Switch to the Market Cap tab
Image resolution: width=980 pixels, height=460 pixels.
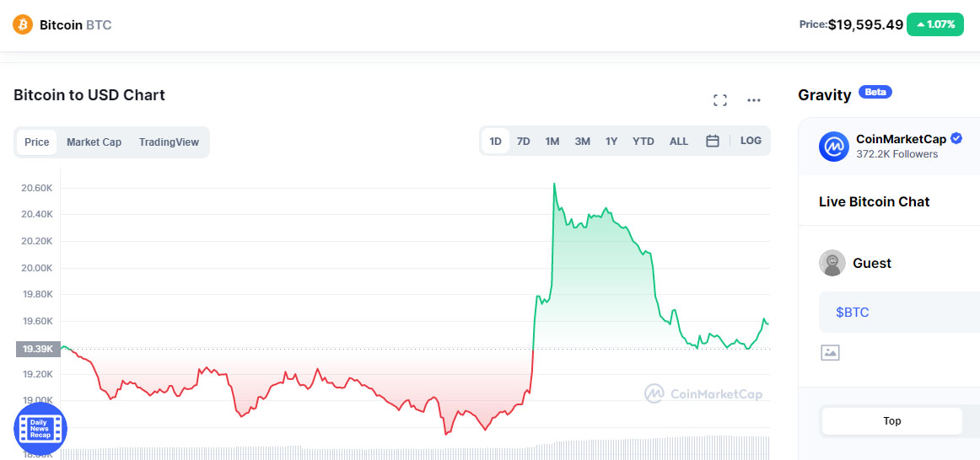coord(94,142)
